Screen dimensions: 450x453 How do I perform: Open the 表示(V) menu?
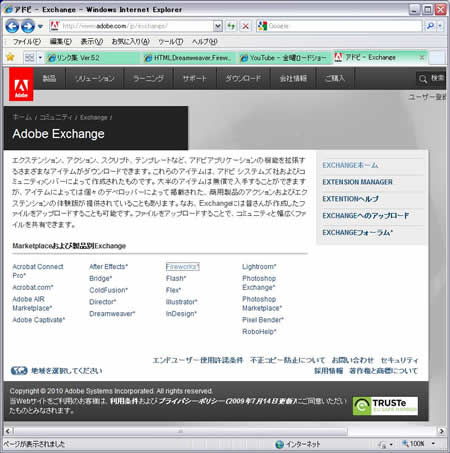[92, 42]
